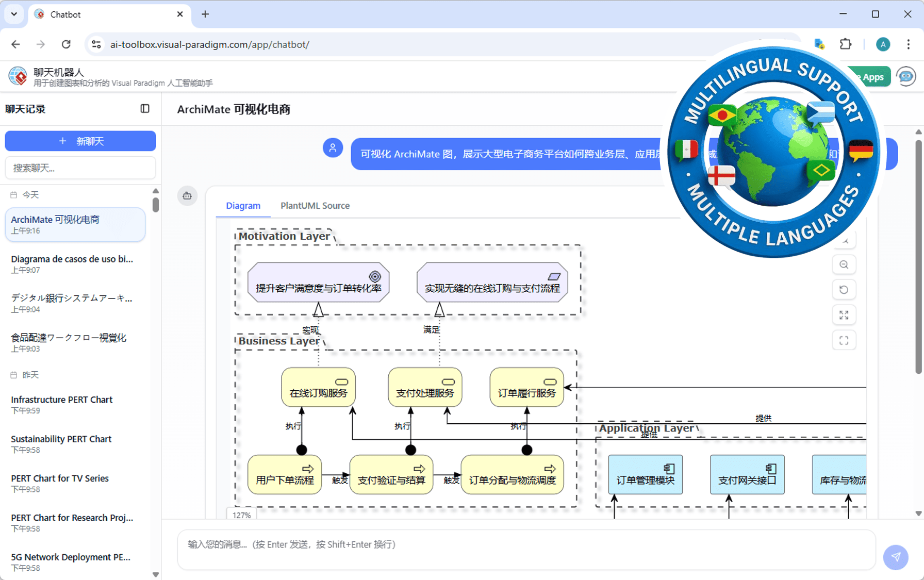This screenshot has width=924, height=580.
Task: Start a new chat with 新聊天 button
Action: [x=80, y=141]
